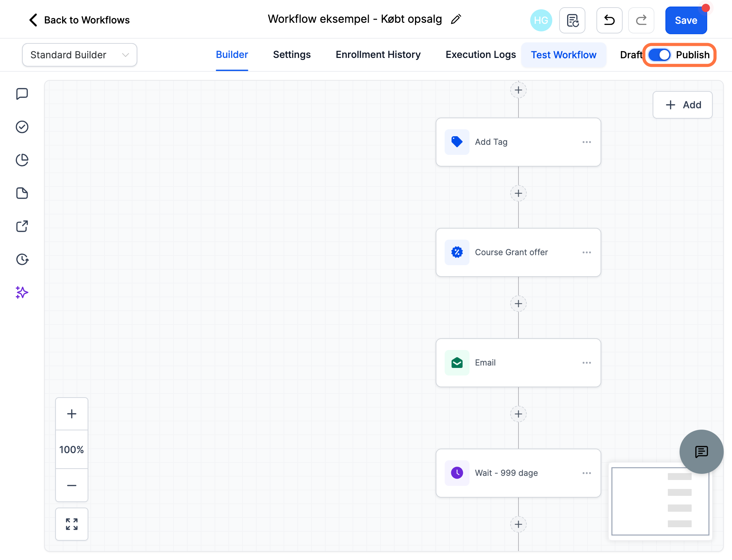Open the Enrollment History tab
Image resolution: width=732 pixels, height=560 pixels.
(x=378, y=55)
